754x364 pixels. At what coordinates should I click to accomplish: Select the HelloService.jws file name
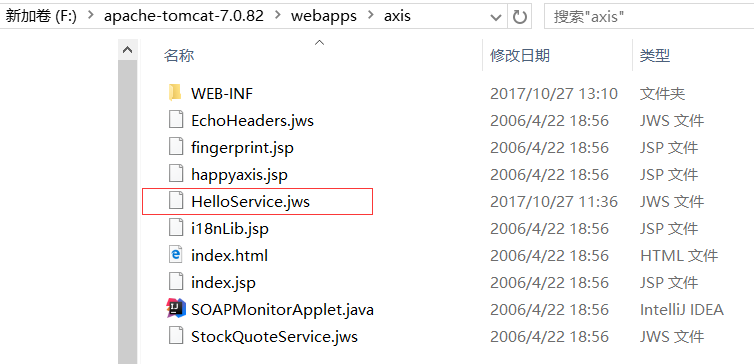coord(251,201)
